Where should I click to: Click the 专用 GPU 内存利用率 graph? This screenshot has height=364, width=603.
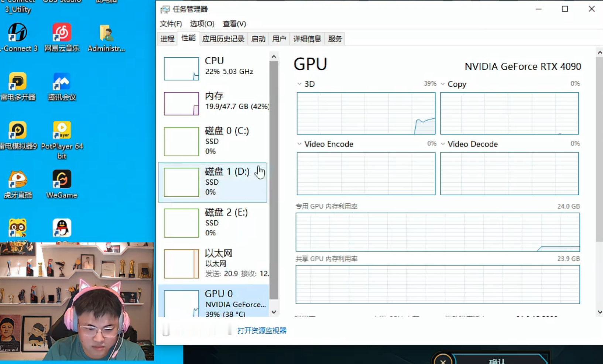pos(438,232)
